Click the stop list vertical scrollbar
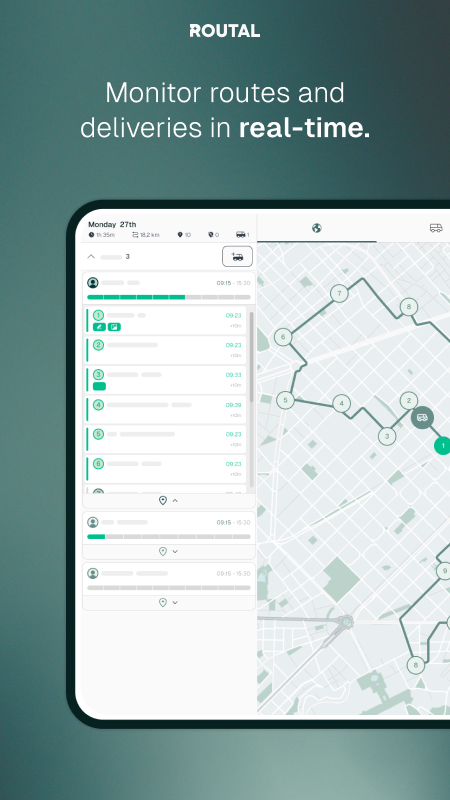Image resolution: width=450 pixels, height=800 pixels. tap(252, 357)
